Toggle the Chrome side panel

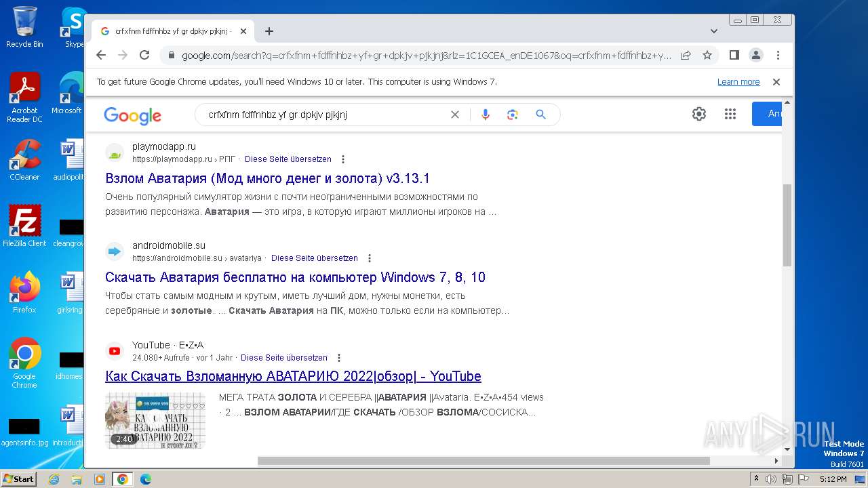[734, 55]
